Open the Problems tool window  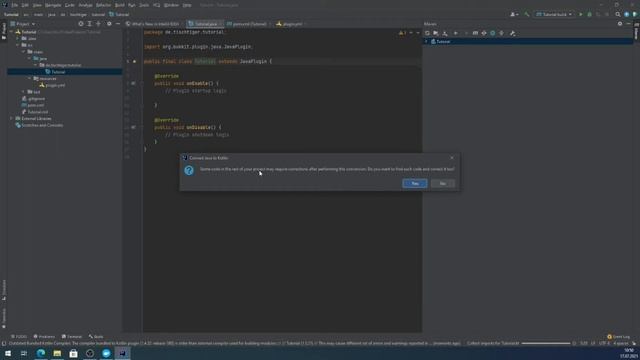[x=44, y=337]
